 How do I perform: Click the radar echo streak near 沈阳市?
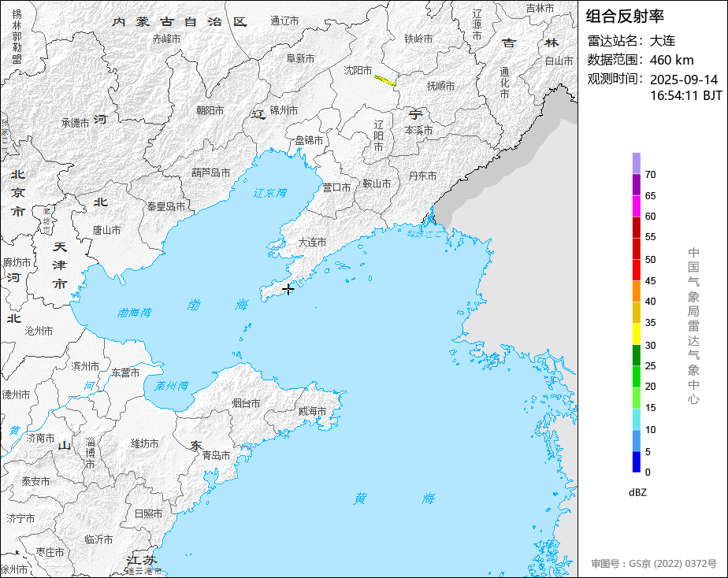pos(385,81)
